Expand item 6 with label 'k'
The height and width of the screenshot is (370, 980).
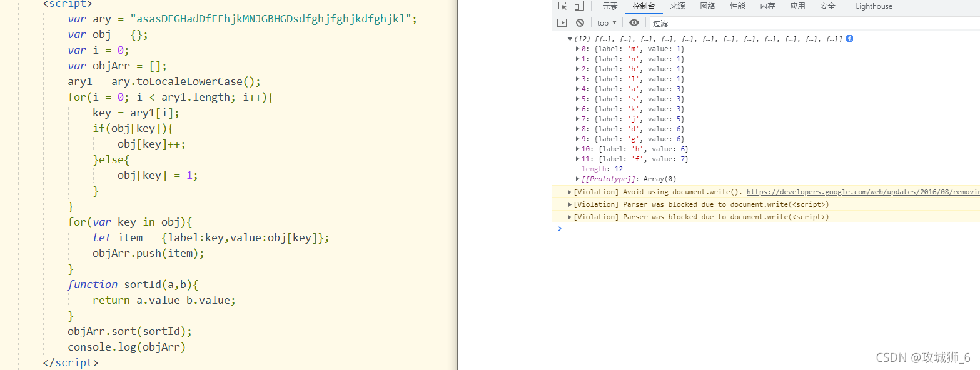pos(578,109)
